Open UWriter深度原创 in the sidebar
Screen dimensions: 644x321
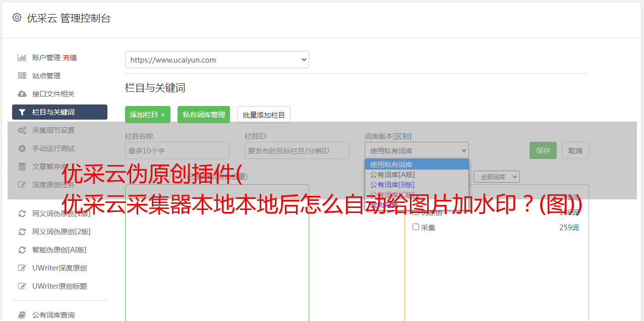pos(60,268)
